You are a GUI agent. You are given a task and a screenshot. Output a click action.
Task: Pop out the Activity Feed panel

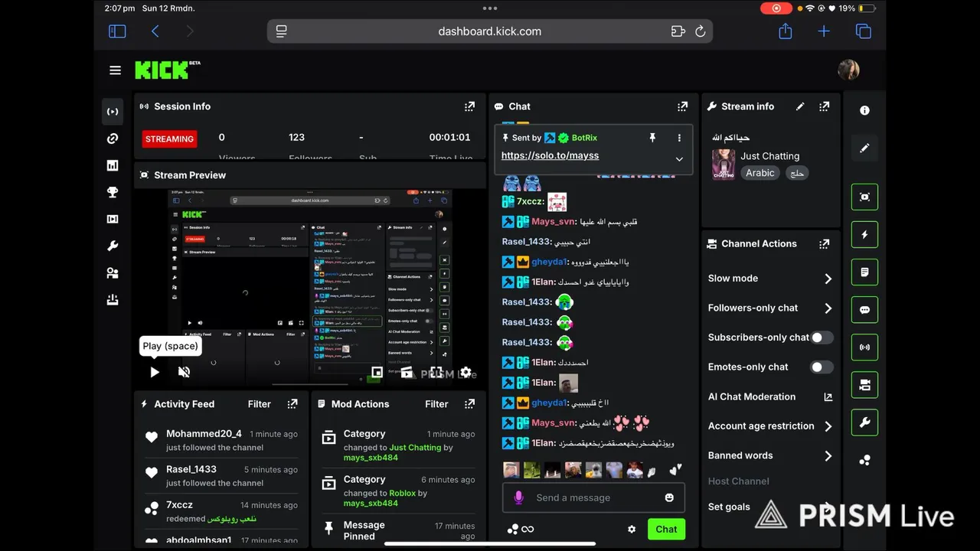coord(292,404)
